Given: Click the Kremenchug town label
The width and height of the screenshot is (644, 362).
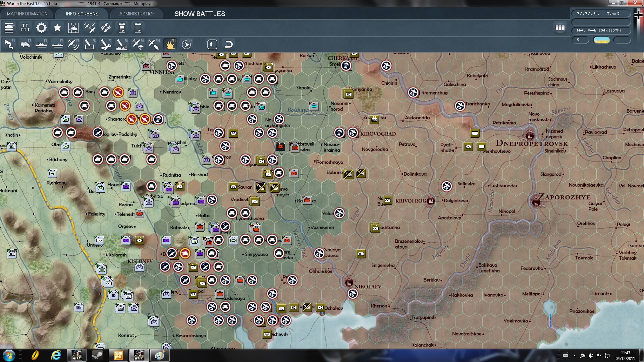Looking at the screenshot, I should (434, 93).
